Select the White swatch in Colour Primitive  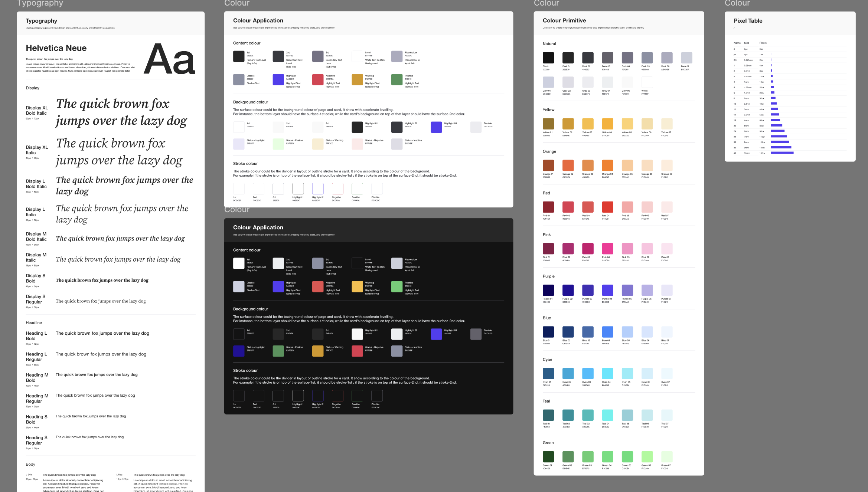tap(647, 82)
